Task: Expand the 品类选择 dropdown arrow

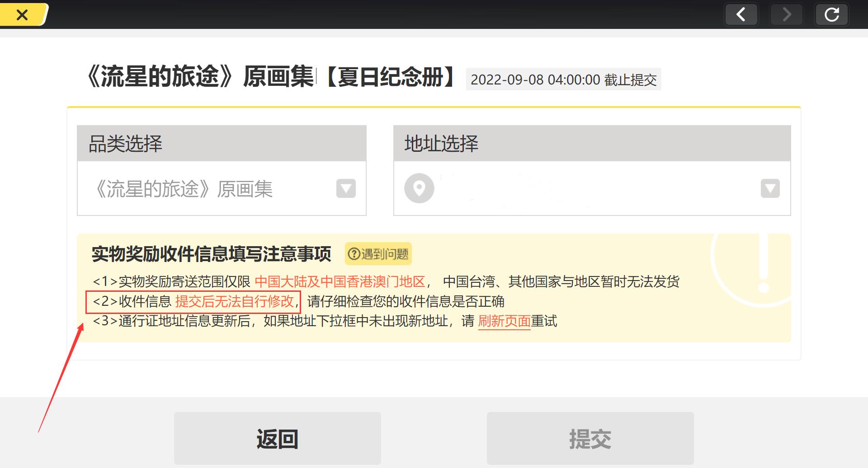Action: [x=346, y=188]
